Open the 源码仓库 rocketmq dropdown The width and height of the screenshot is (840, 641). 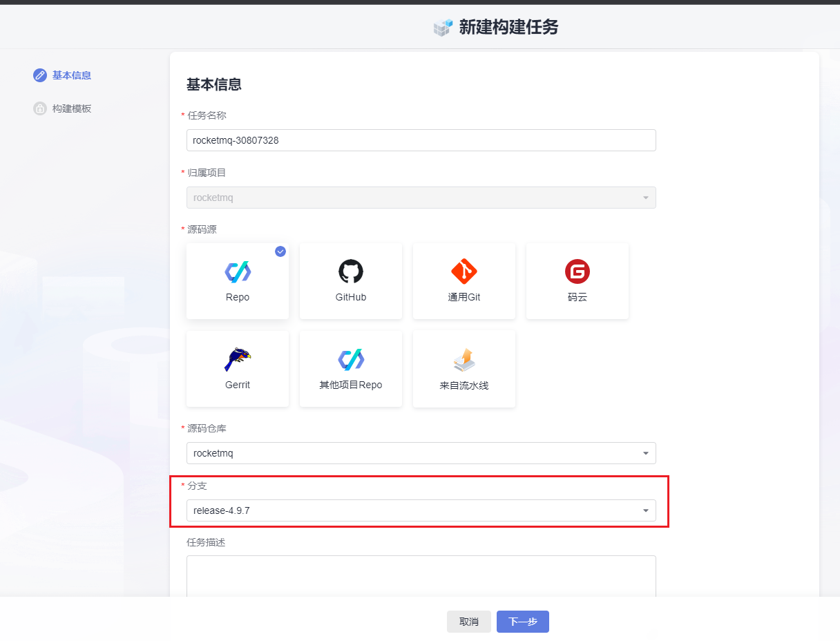tap(421, 453)
